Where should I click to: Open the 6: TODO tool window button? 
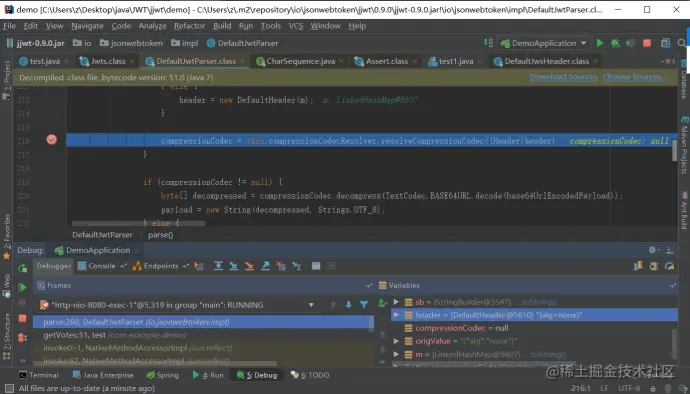(310, 375)
